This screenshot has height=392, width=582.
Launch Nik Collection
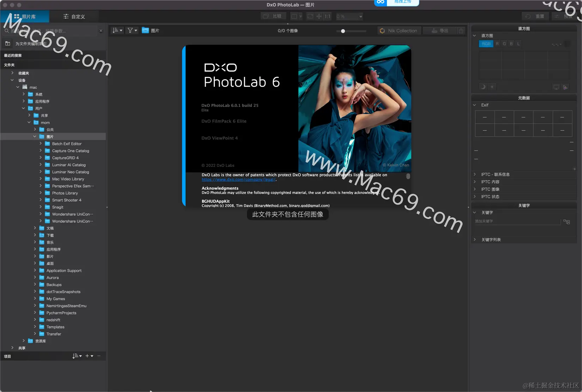coord(399,31)
